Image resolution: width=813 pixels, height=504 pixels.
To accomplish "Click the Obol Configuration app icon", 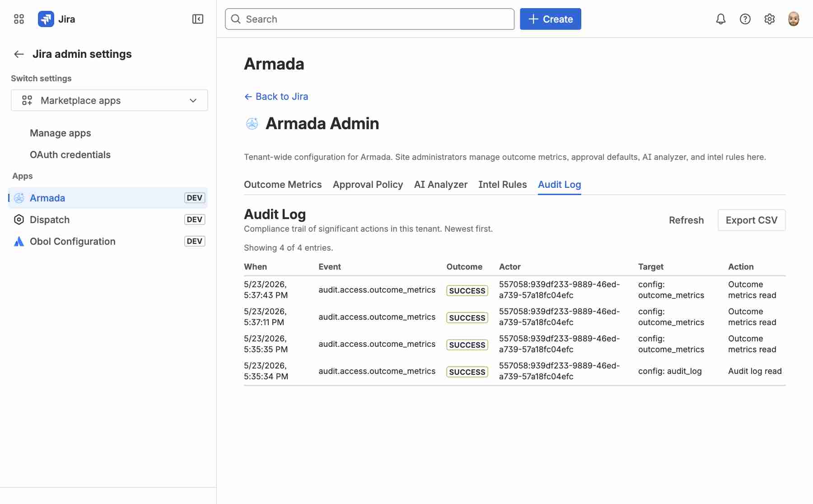I will click(19, 241).
